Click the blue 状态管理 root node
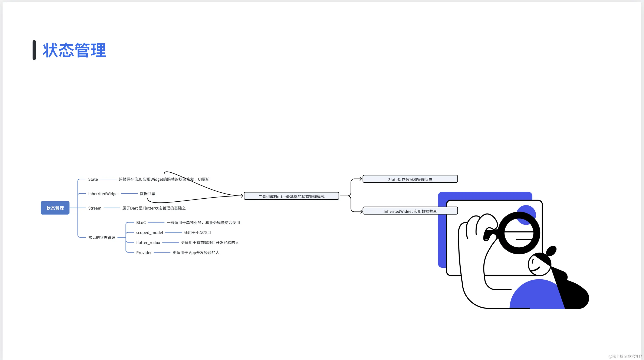The height and width of the screenshot is (360, 644). point(55,208)
